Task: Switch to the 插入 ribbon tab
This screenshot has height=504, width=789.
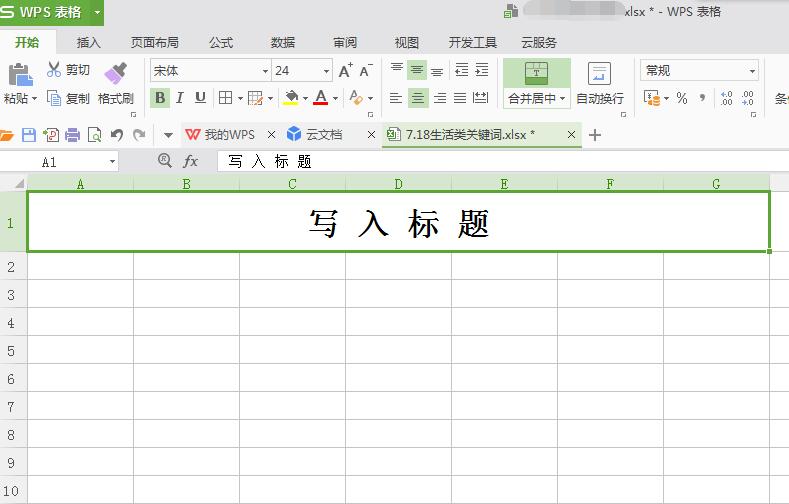Action: [89, 43]
